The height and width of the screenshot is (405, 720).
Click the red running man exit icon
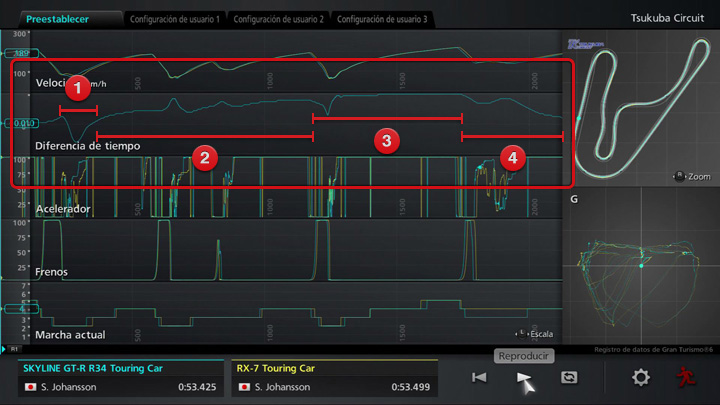[x=685, y=377]
